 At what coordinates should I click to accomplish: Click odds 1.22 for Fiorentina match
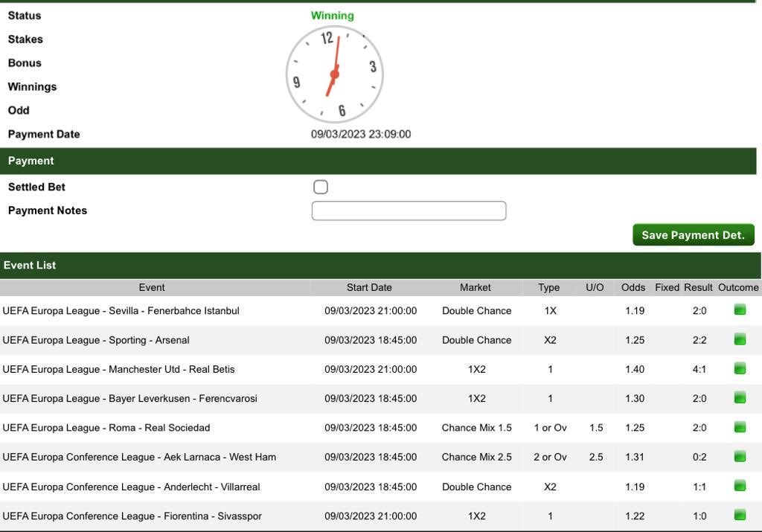pyautogui.click(x=635, y=516)
